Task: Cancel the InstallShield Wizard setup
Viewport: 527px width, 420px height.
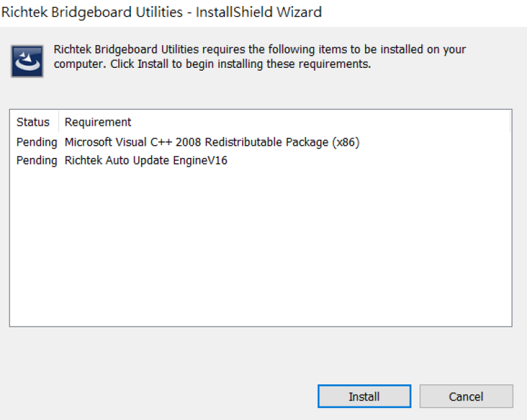Action: [467, 396]
